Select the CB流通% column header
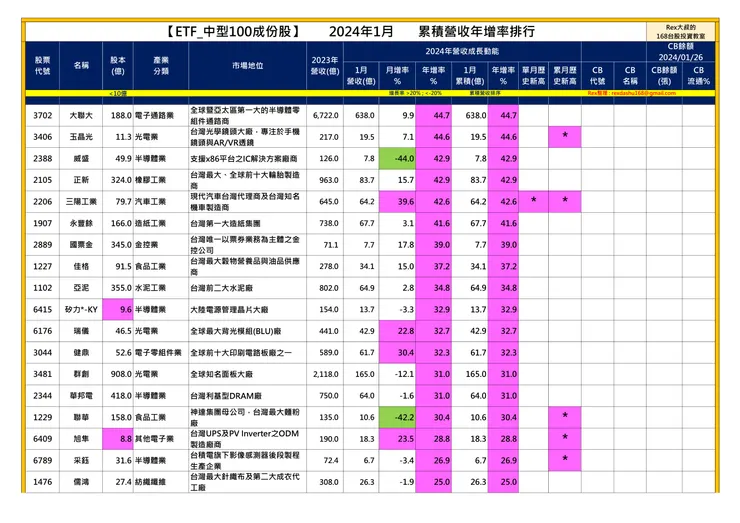This screenshot has height=523, width=740. point(698,76)
